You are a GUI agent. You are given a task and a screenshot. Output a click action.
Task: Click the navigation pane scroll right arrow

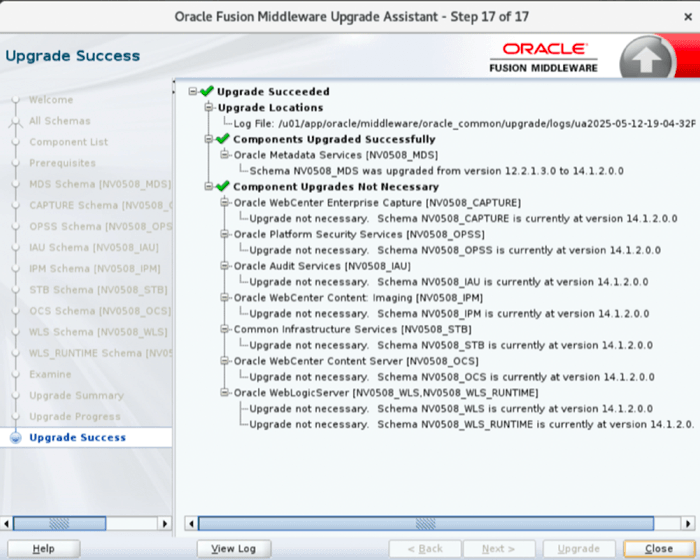[165, 523]
